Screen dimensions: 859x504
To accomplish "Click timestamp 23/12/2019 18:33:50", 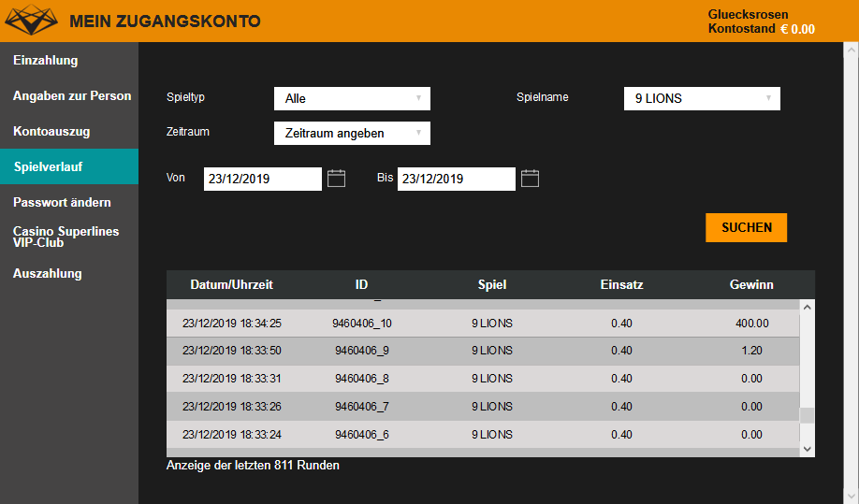I will click(x=232, y=351).
